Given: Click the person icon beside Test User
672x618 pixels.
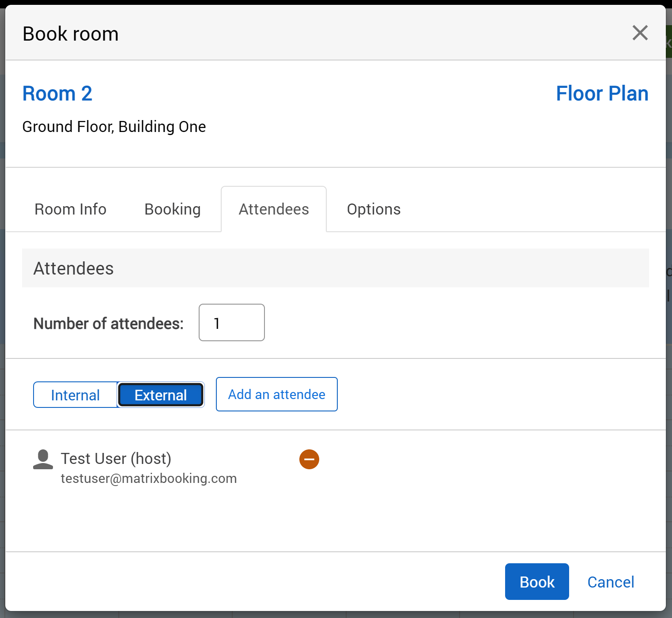Looking at the screenshot, I should pos(43,460).
